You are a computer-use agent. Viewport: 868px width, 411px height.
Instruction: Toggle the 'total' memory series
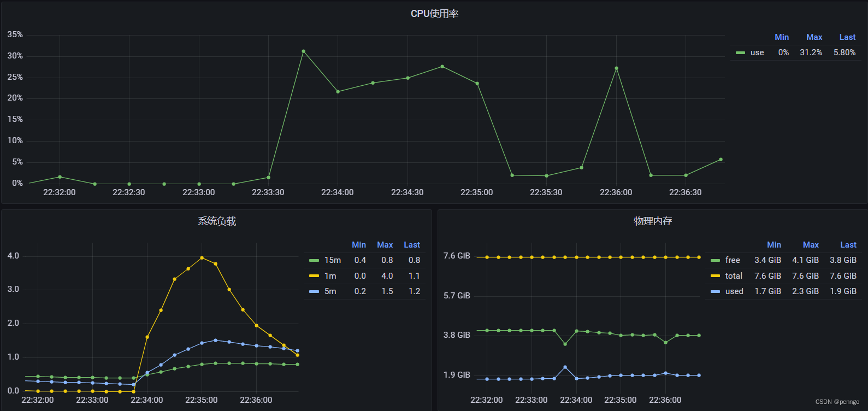coord(734,276)
